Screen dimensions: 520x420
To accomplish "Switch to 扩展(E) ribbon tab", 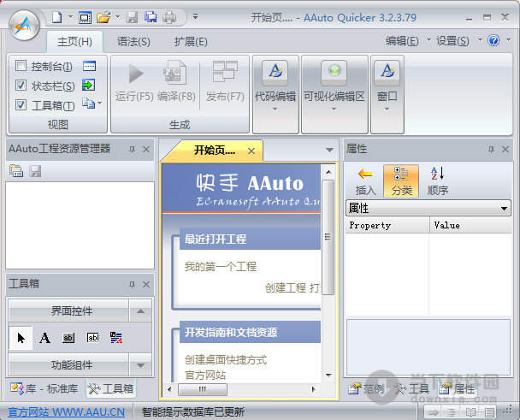I will click(191, 42).
